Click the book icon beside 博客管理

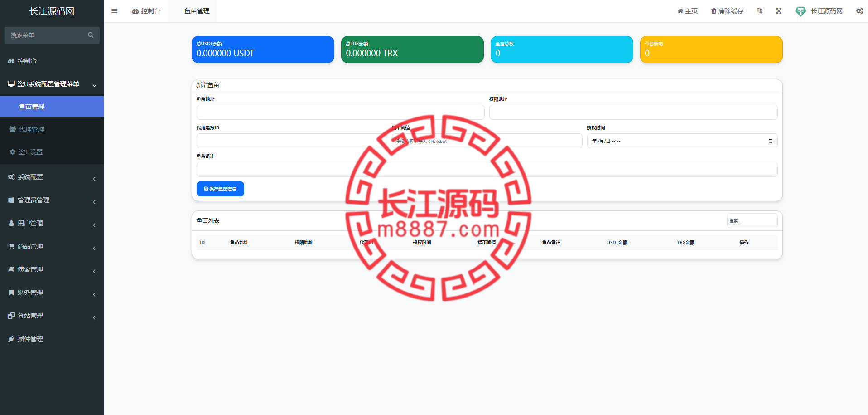tap(11, 269)
